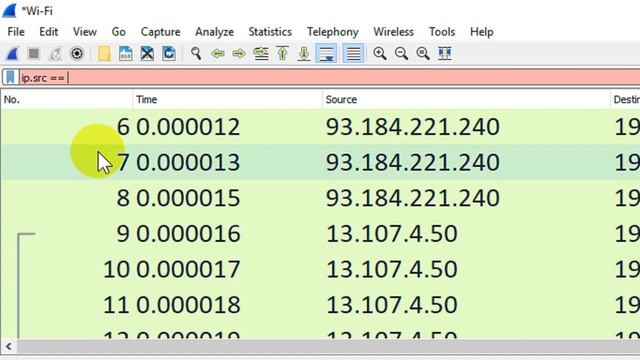
Task: Jump to last packet icon
Action: tap(304, 53)
